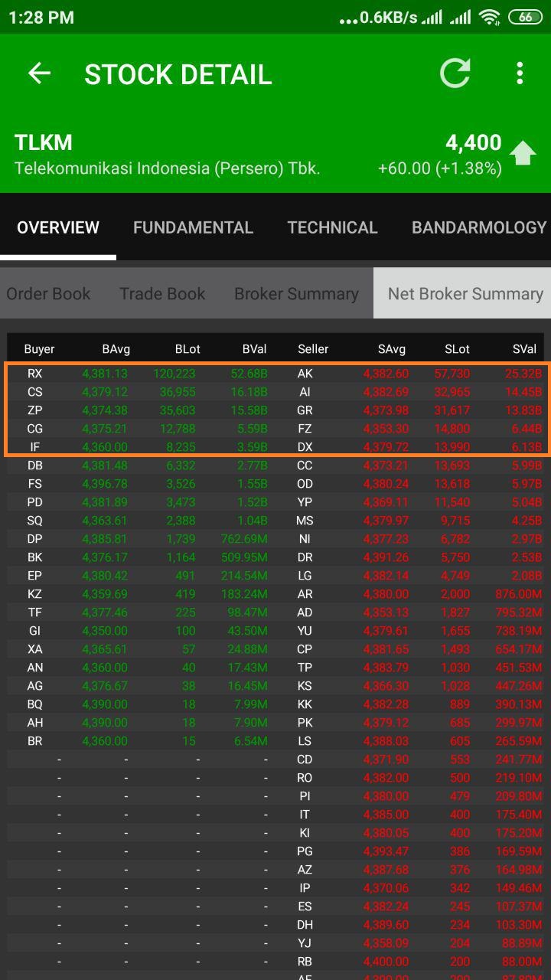Select buyer broker CG

pos(34,429)
